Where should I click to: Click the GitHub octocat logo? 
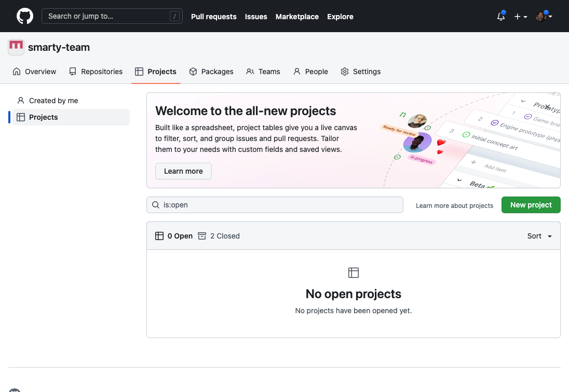[25, 16]
